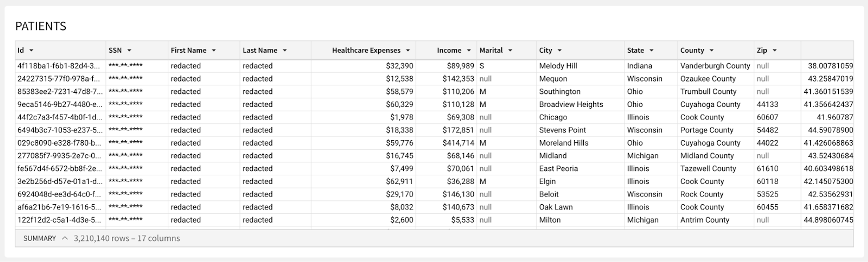
Task: Select the SSN column header
Action: [137, 51]
